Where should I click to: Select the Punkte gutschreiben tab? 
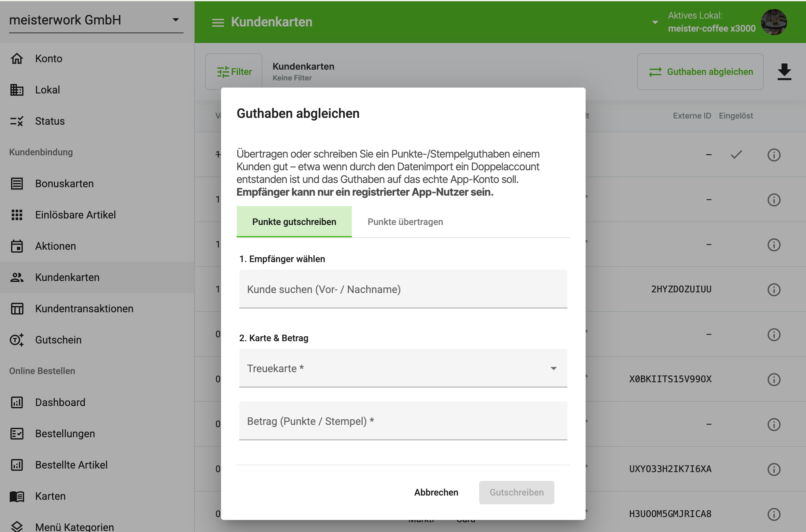(294, 221)
